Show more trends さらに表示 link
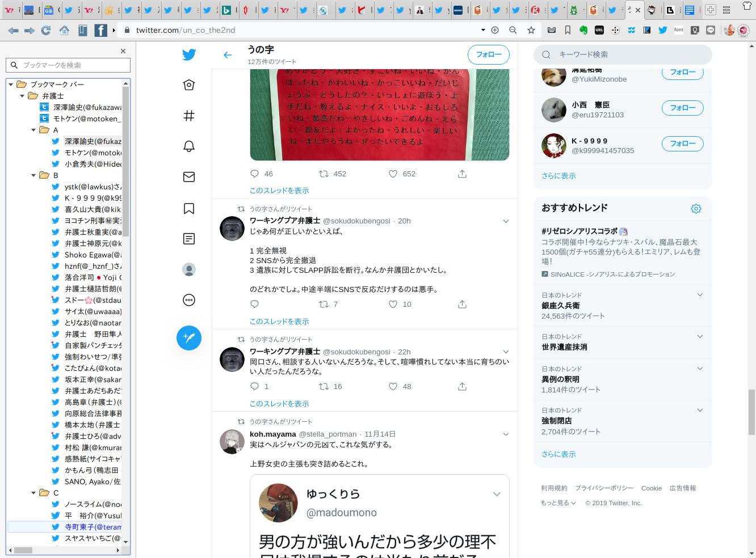This screenshot has height=558, width=756. pyautogui.click(x=558, y=454)
